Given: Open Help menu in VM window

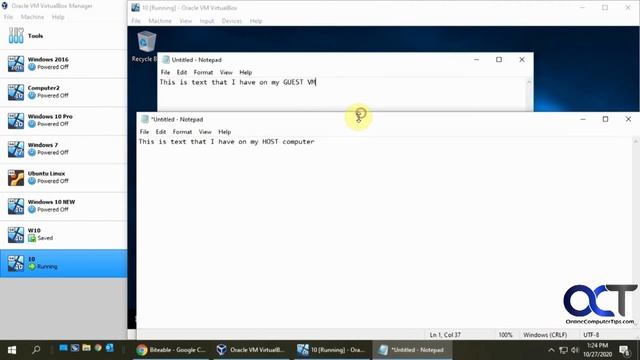Looking at the screenshot, I should point(256,21).
